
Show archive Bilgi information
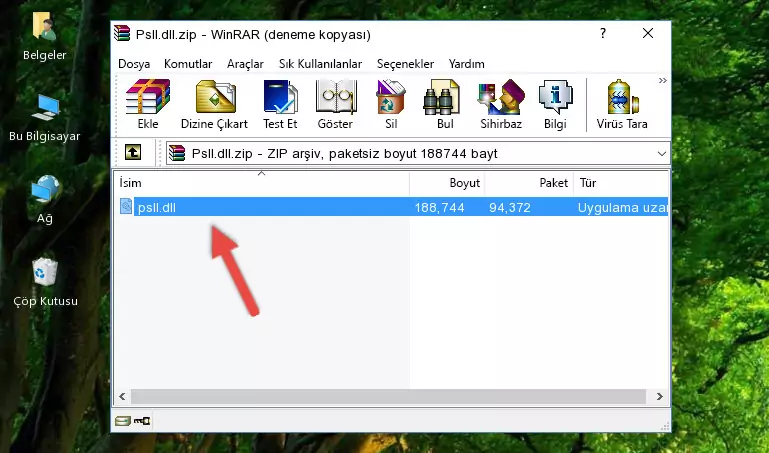point(555,104)
